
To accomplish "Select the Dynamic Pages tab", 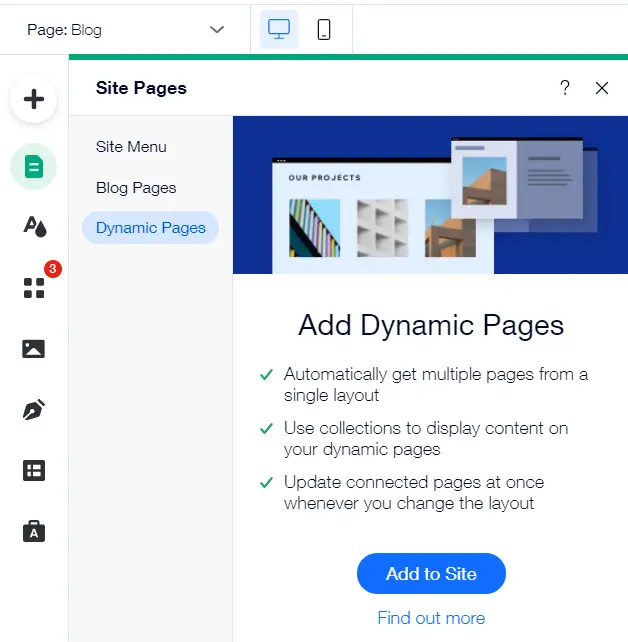I will [x=150, y=228].
